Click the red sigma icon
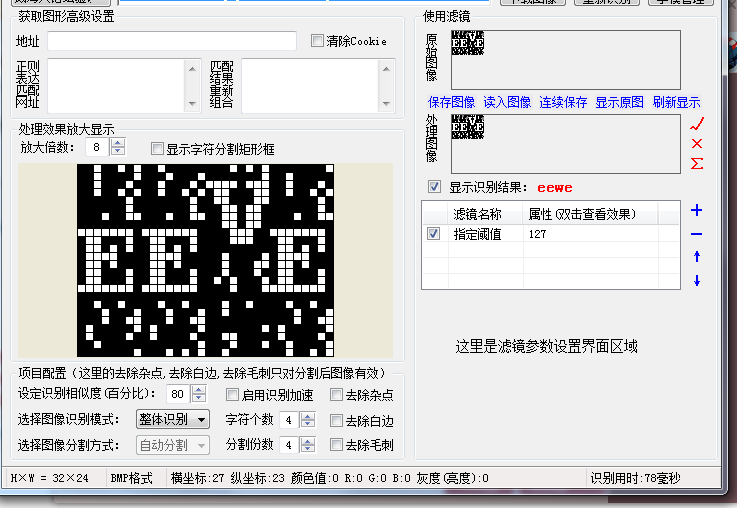The width and height of the screenshot is (737, 508). (697, 164)
